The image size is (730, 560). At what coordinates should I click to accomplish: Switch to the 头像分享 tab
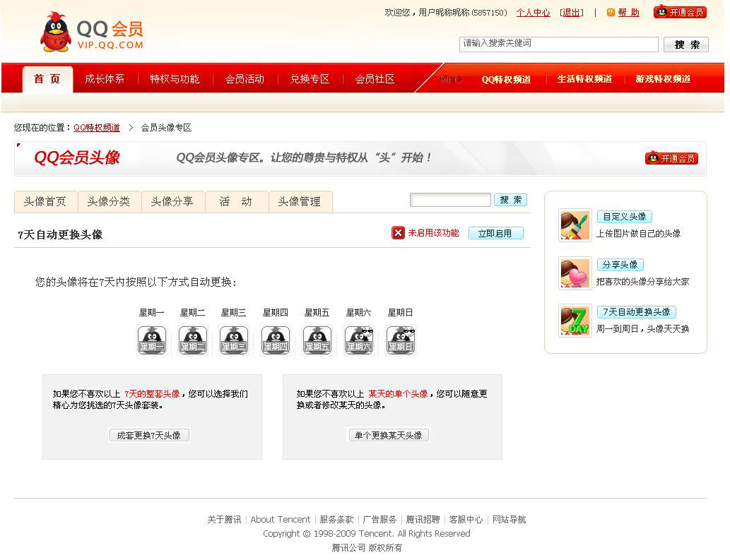tap(172, 201)
